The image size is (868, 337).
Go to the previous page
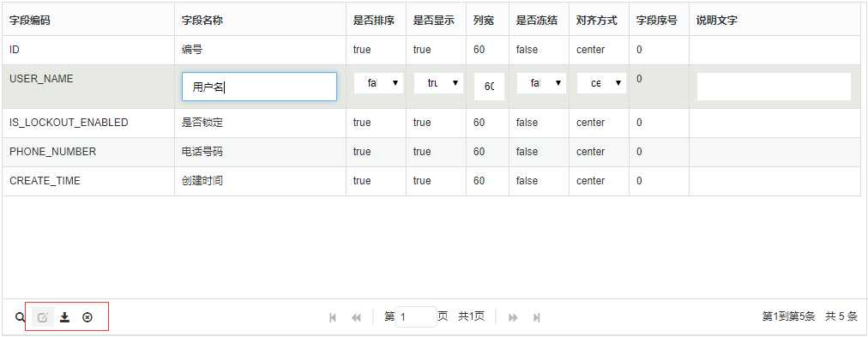coord(357,317)
